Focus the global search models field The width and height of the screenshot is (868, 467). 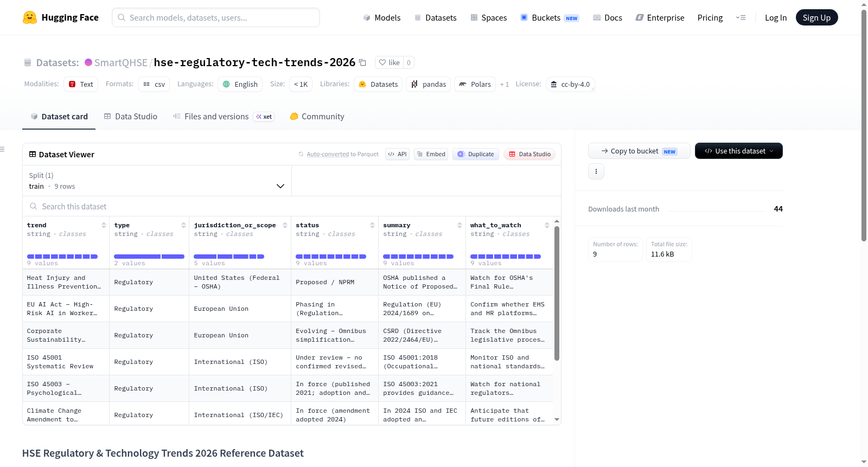[x=216, y=17]
